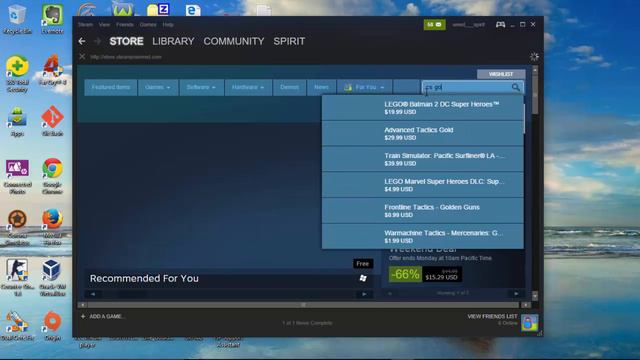Open the Origin desktop shortcut

pyautogui.click(x=52, y=326)
